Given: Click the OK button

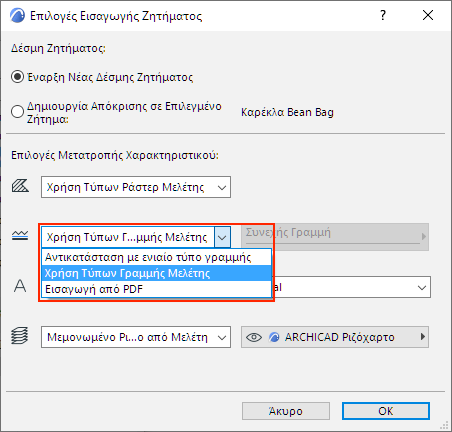Looking at the screenshot, I should point(386,411).
